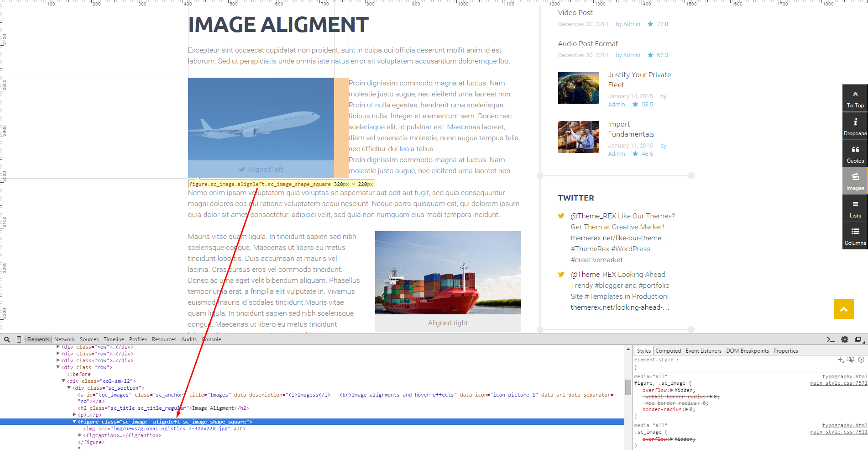The image size is (868, 450).
Task: Open main_style.css:7571 source link
Action: (838, 383)
